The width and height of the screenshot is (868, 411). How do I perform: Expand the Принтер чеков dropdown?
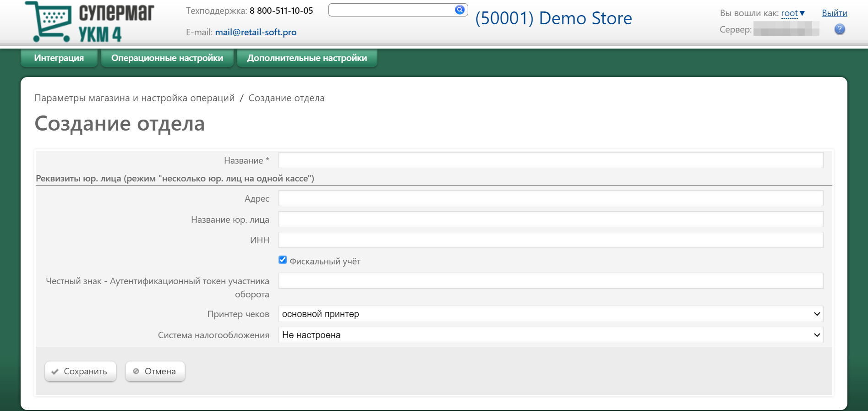coord(550,314)
